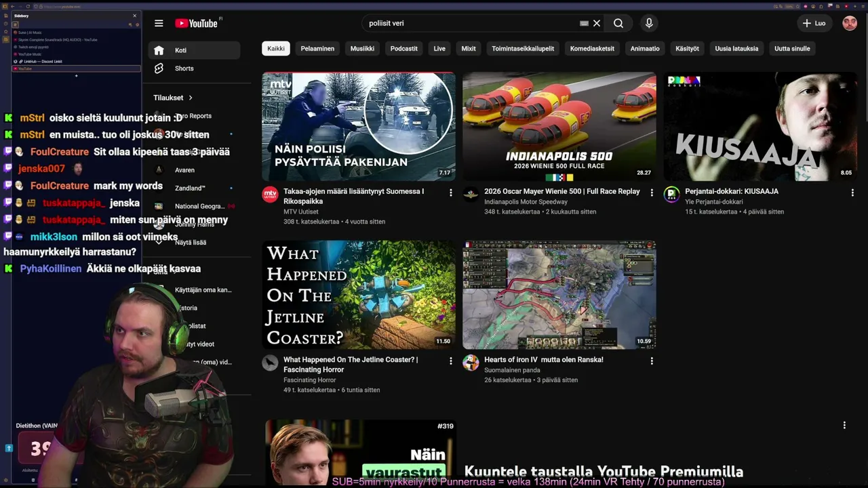Screen dimensions: 868x488
Task: Open more options for Wienie 500 video
Action: click(x=652, y=193)
